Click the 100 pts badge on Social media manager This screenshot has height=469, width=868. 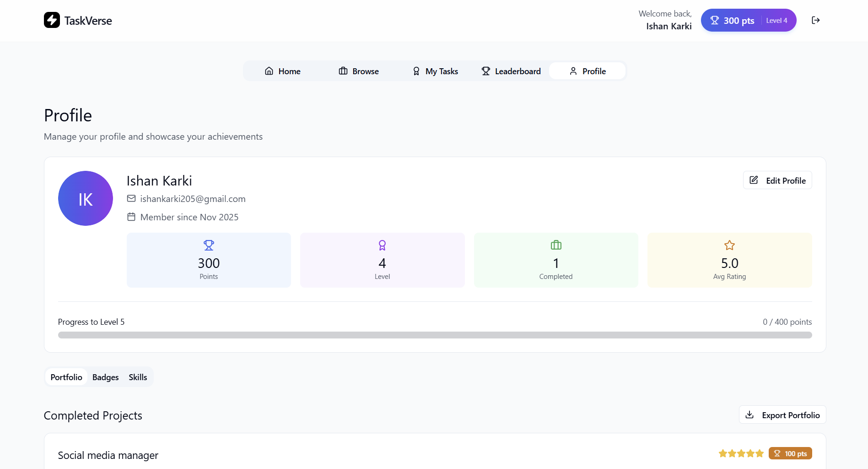[x=790, y=453]
